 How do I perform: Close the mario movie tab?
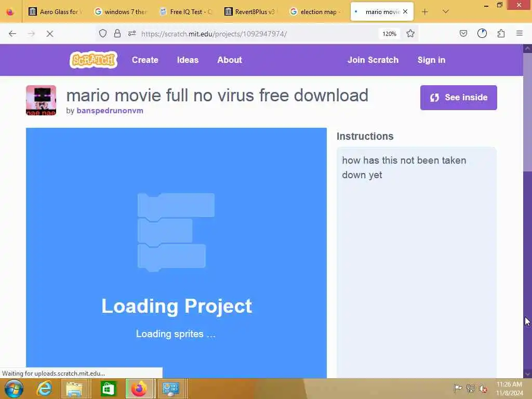point(405,11)
